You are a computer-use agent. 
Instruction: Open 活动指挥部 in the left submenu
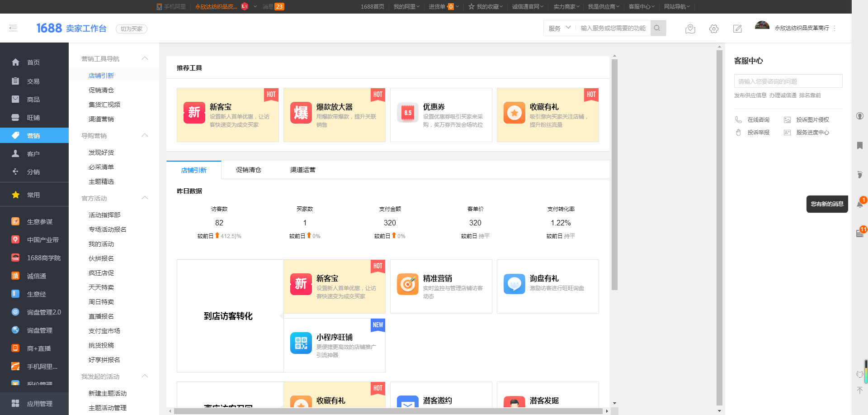104,215
